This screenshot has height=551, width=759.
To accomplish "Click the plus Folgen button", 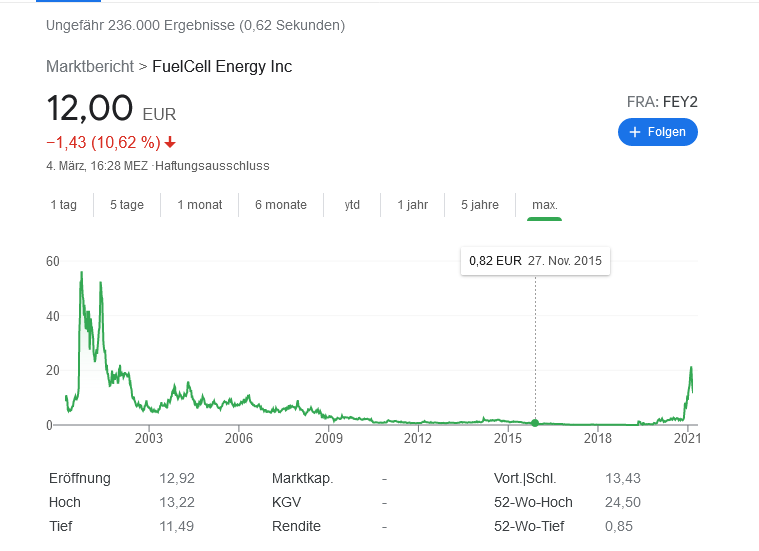I will [x=657, y=132].
